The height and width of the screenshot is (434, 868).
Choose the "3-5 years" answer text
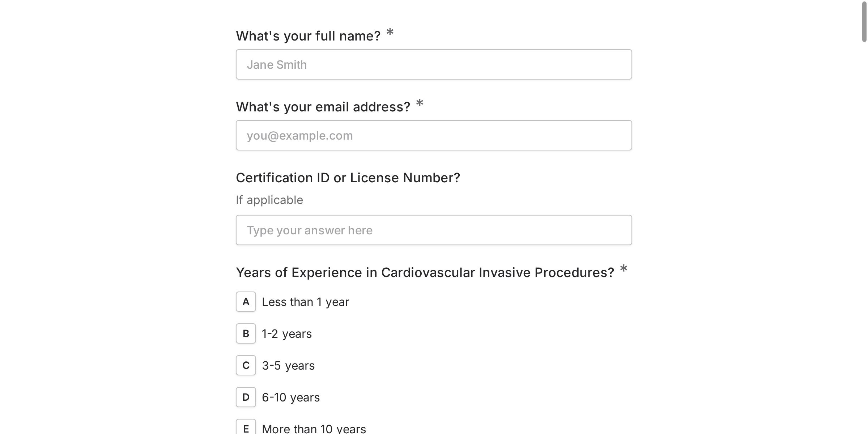tap(288, 366)
